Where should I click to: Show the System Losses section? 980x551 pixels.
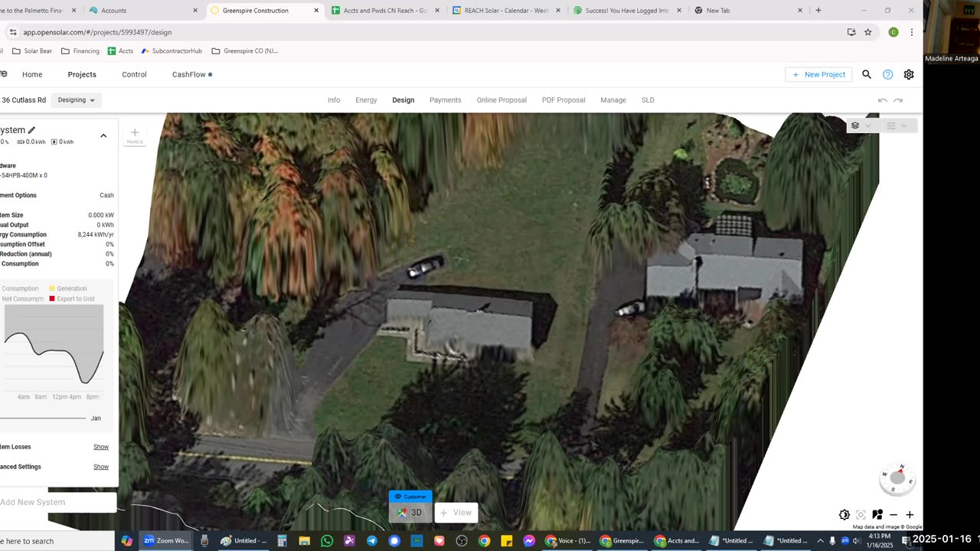[101, 447]
